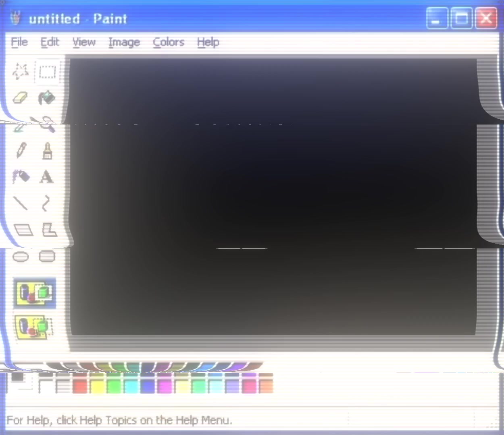Select the pale cyan color swatch
504x435 pixels.
tap(215, 386)
